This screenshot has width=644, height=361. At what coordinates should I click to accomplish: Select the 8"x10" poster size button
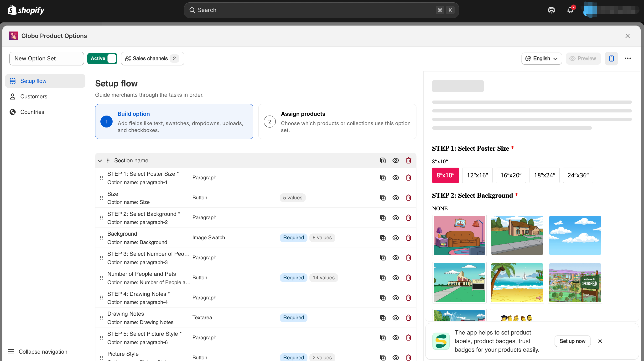click(445, 175)
